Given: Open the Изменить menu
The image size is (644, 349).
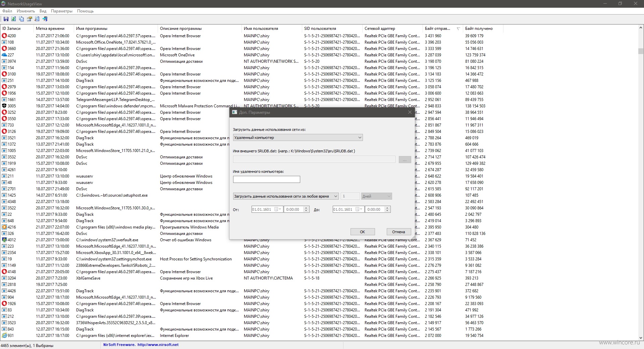Looking at the screenshot, I should tap(26, 11).
